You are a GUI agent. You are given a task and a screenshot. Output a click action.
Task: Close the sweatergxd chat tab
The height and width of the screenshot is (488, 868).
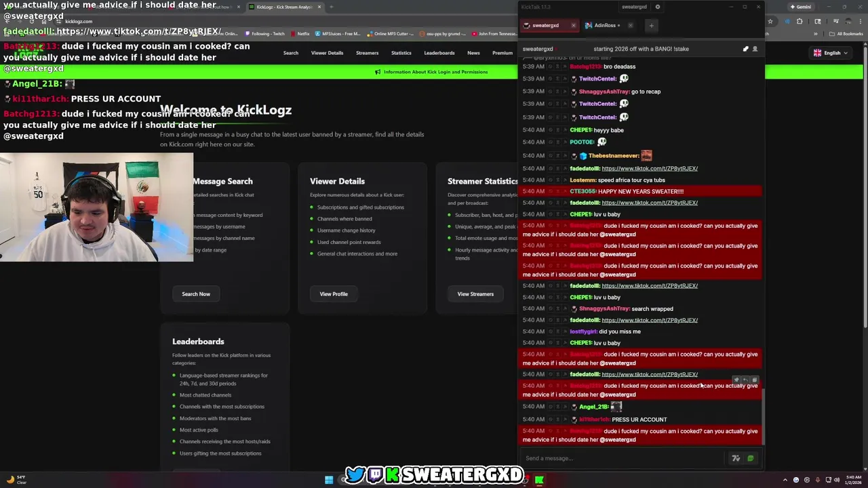point(573,26)
